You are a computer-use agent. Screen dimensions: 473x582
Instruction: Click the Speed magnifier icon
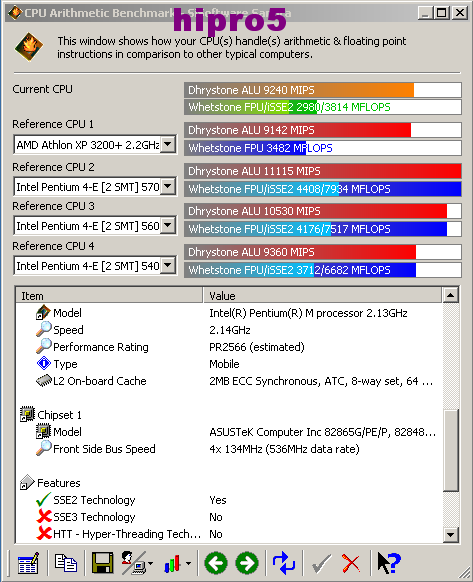(x=44, y=329)
